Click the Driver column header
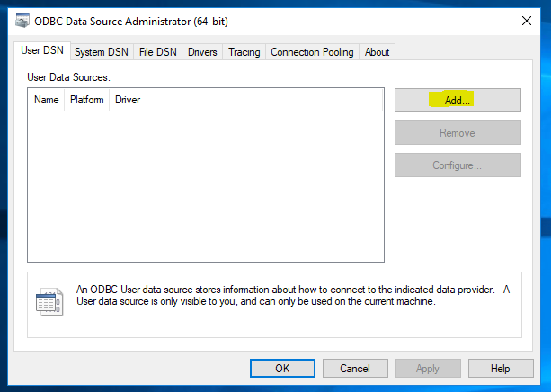The width and height of the screenshot is (551, 392). click(x=128, y=100)
